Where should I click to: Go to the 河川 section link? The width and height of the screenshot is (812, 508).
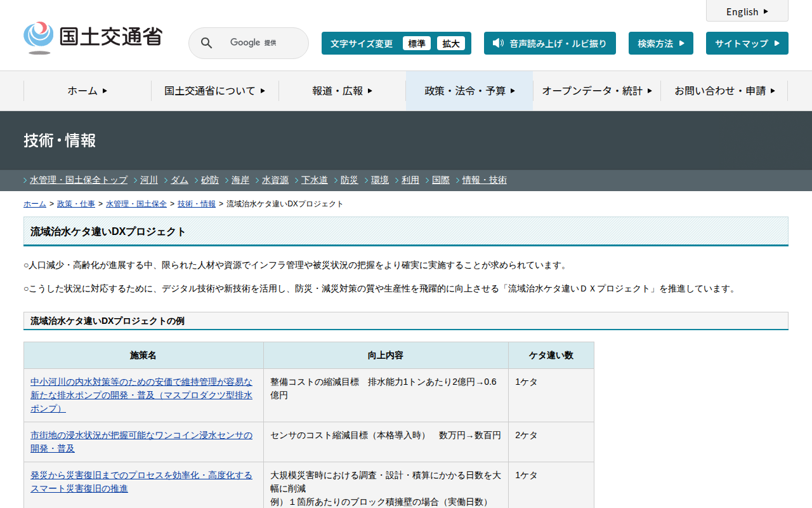coord(149,180)
